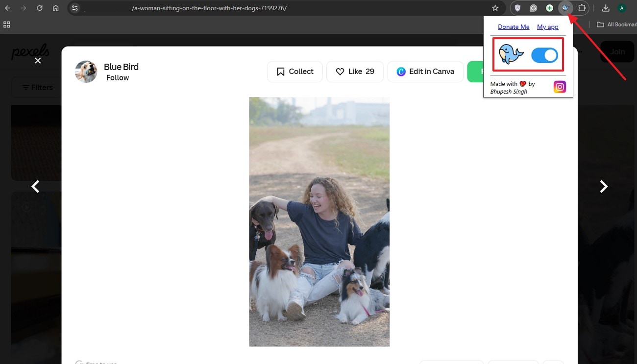Open the Instagram icon in the popup
This screenshot has height=364, width=637.
pos(560,87)
